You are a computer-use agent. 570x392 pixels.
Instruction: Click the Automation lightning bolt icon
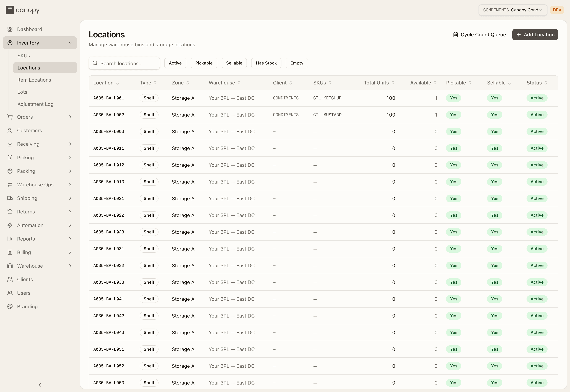(x=10, y=225)
